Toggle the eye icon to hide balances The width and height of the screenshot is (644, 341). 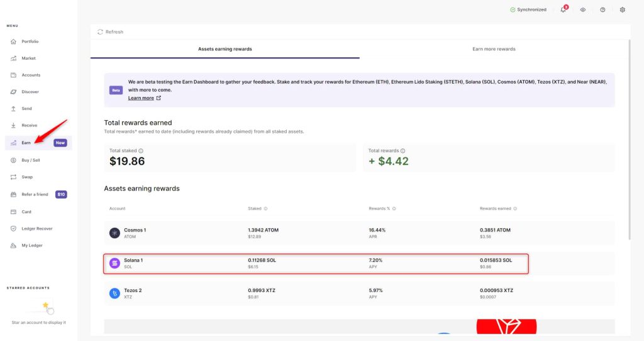point(583,10)
